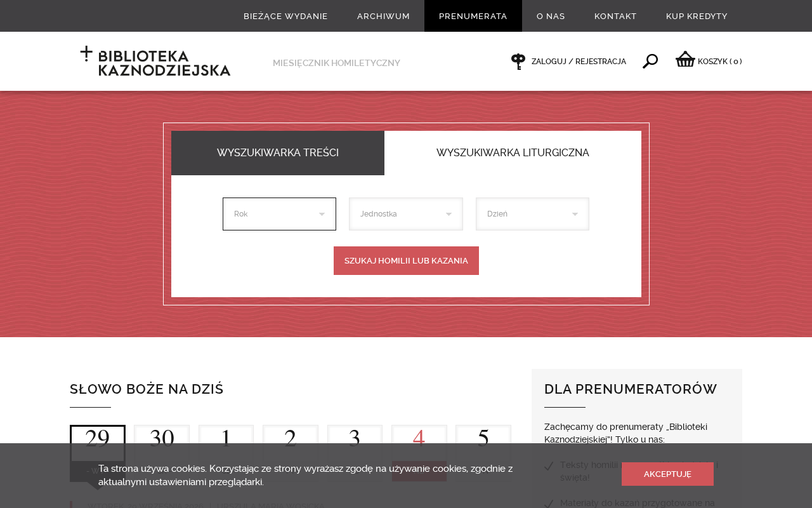Open the Kontakt page link
The image size is (812, 508).
tap(615, 16)
